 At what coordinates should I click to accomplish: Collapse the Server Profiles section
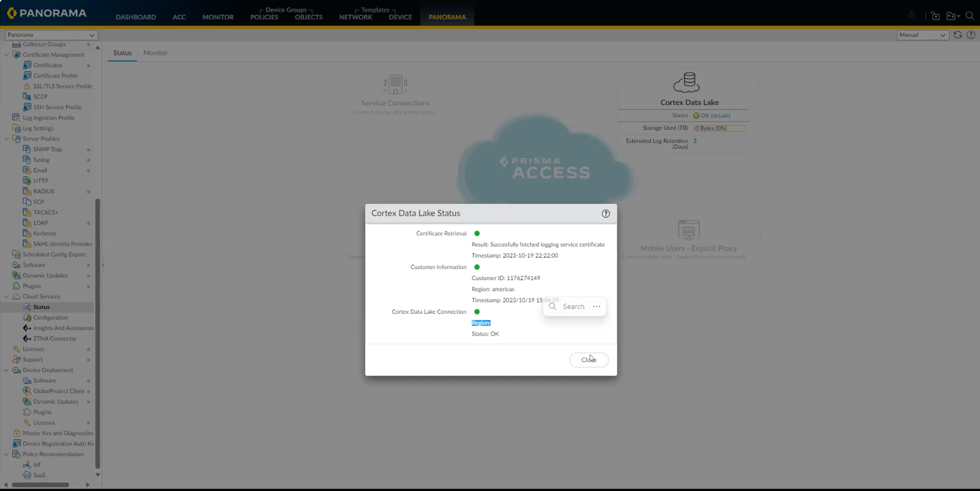click(x=6, y=138)
